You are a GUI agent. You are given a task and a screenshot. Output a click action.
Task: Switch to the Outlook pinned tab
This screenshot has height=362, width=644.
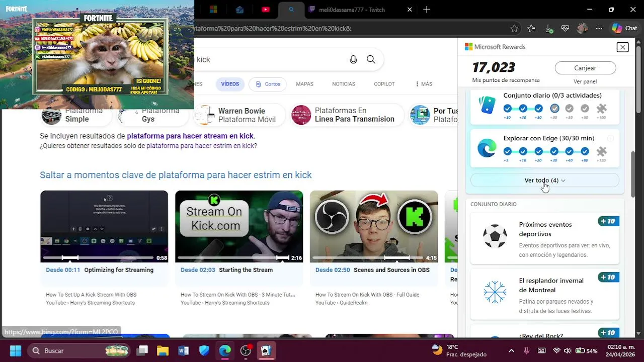pos(239,10)
